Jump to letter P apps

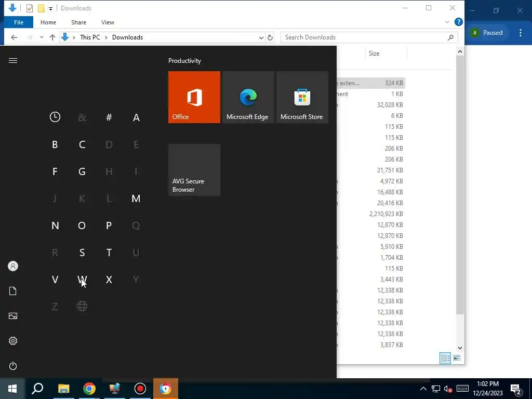click(x=109, y=225)
